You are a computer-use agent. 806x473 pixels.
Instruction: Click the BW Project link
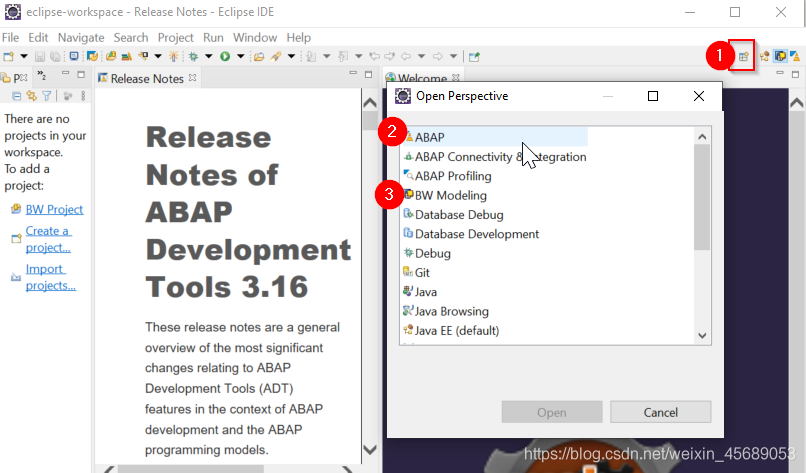tap(54, 209)
